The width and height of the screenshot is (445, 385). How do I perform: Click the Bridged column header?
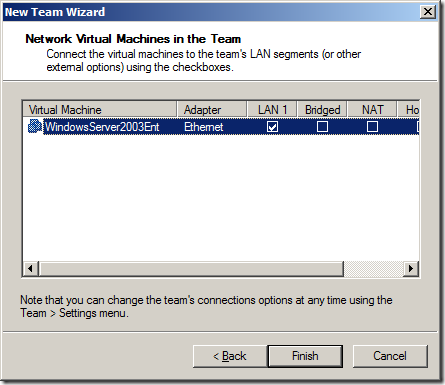[322, 109]
